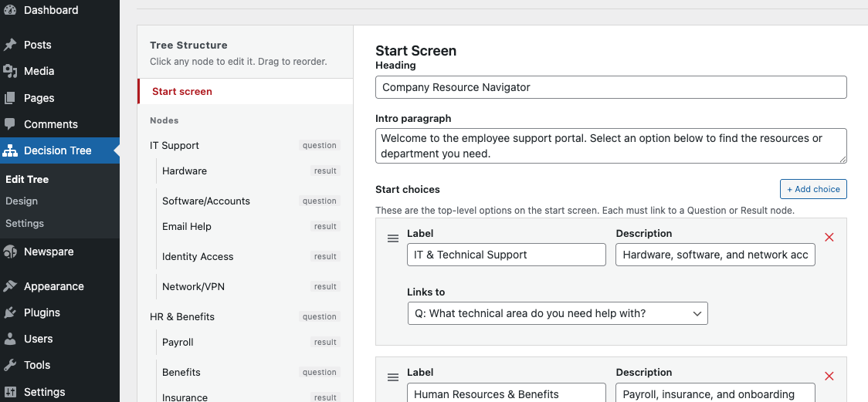
Task: Edit Payroll, insurance description field
Action: pos(715,393)
